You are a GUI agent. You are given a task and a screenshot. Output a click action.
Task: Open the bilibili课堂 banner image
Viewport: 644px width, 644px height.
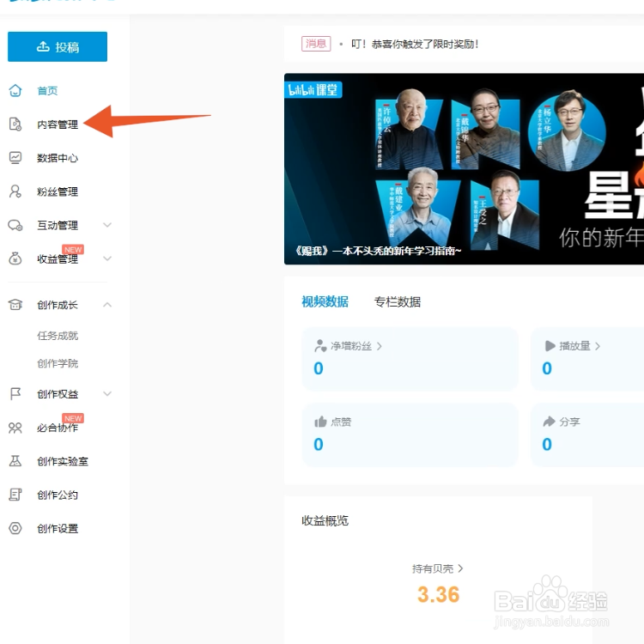pos(464,169)
